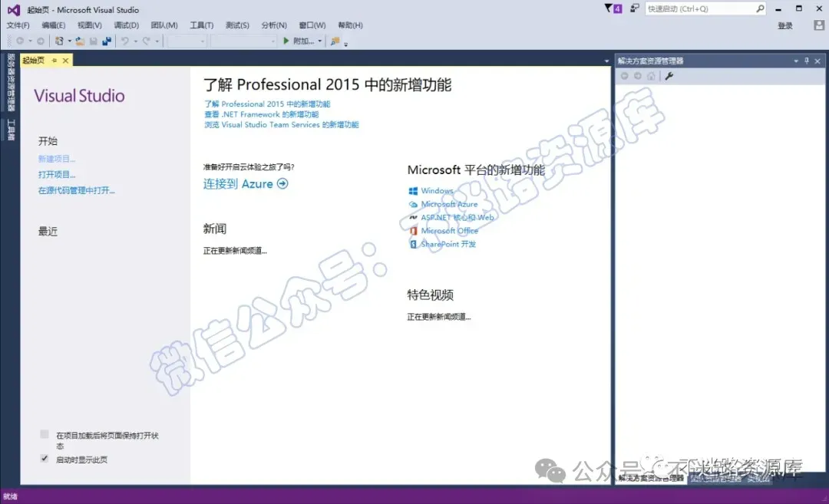Open the 文件(F) menu

[x=18, y=25]
